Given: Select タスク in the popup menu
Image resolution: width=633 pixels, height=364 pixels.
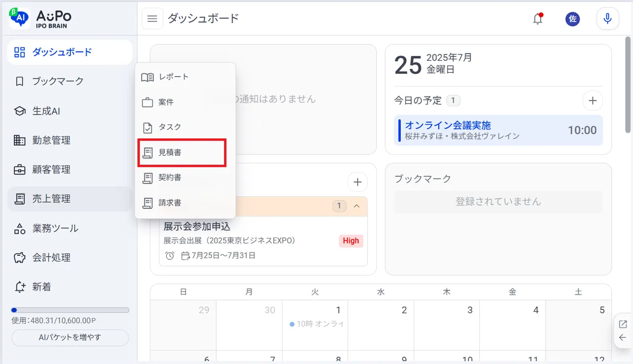Looking at the screenshot, I should click(x=185, y=128).
